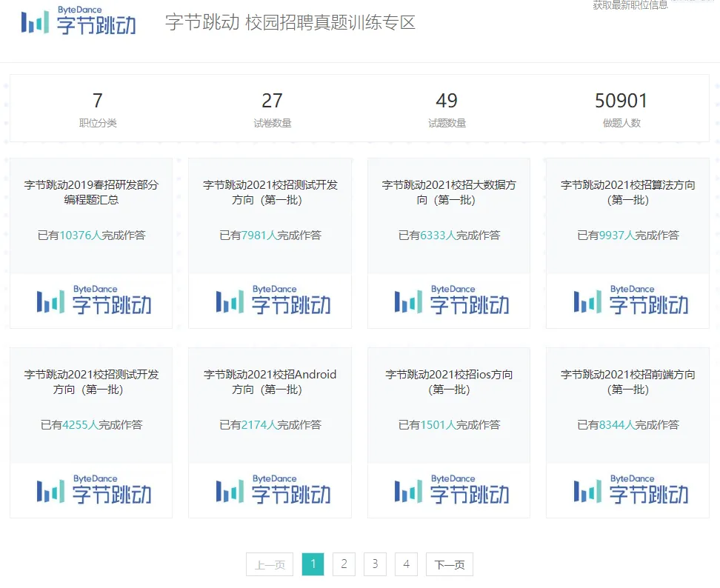Open the 字节跳动2019春招研发部分编程题汇总 paper title

[91, 193]
